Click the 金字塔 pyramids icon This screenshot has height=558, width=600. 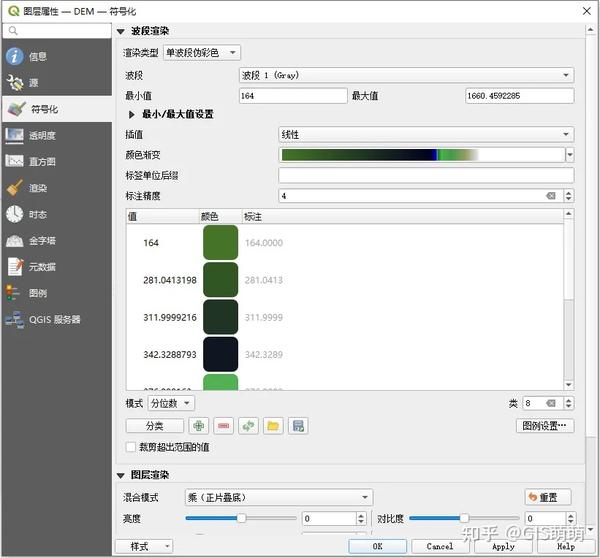click(15, 241)
